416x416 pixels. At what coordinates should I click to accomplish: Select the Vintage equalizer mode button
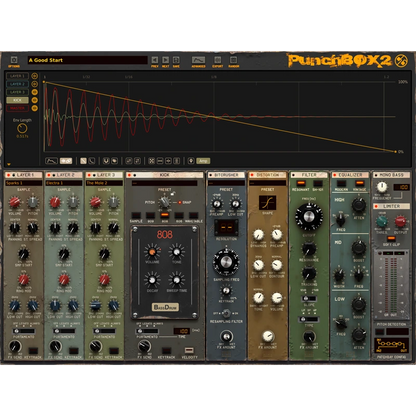click(x=359, y=184)
